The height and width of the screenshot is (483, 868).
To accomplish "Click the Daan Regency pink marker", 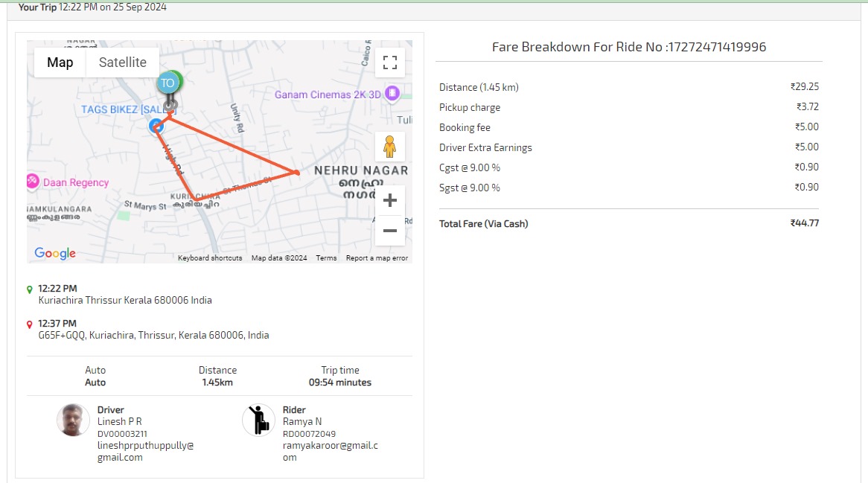I will click(x=33, y=182).
